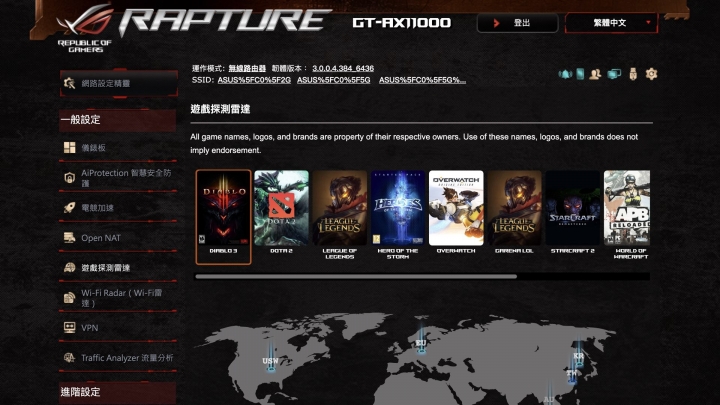Open 網路設定精靈 quick setup
The image size is (720, 405).
pyautogui.click(x=118, y=84)
